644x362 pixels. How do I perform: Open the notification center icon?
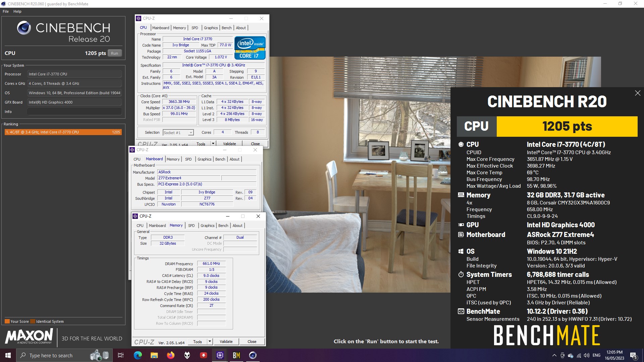coord(634,356)
